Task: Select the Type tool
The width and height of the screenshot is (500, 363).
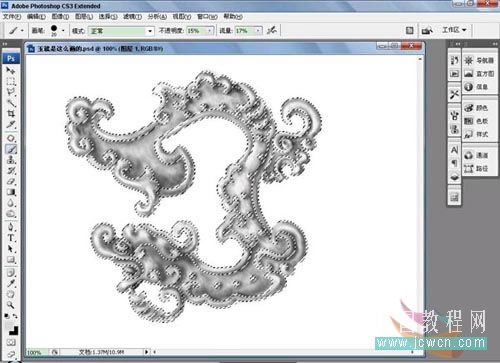Action: 11,238
